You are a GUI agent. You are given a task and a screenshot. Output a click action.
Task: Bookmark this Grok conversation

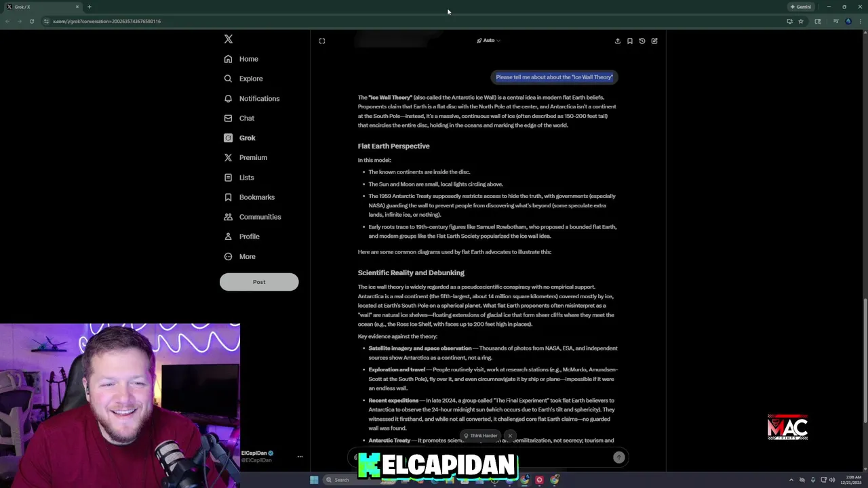tap(630, 41)
